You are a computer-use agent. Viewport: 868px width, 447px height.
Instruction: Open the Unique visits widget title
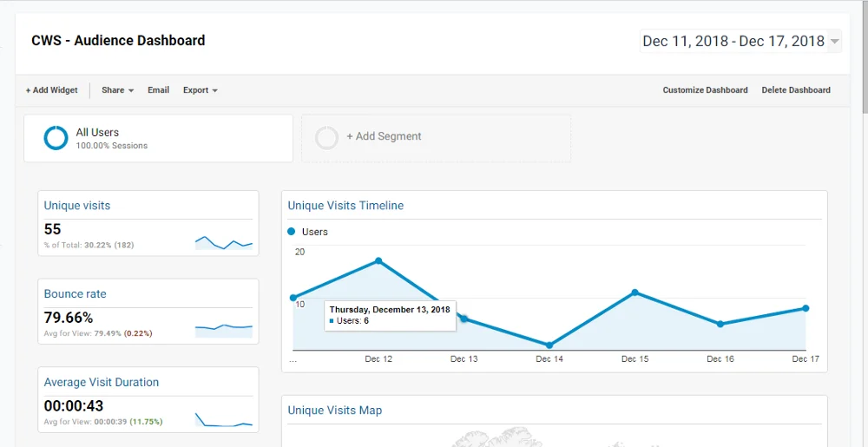pyautogui.click(x=77, y=205)
